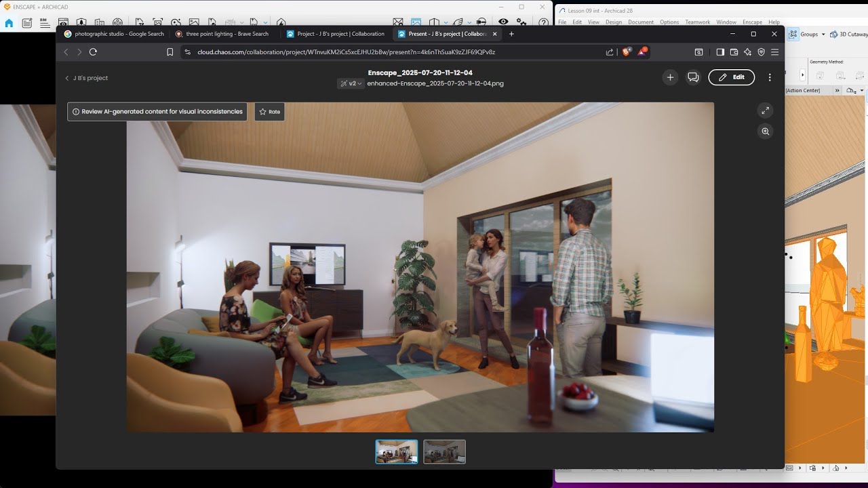
Task: Open Enscape help question-mark icon
Action: click(x=543, y=23)
